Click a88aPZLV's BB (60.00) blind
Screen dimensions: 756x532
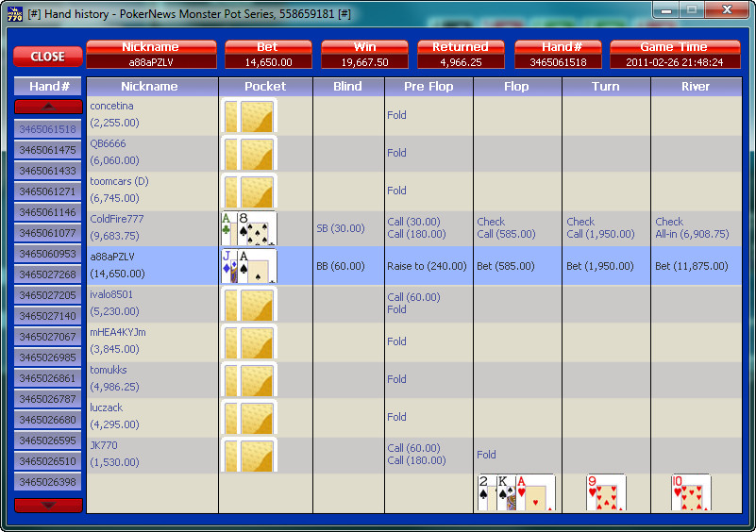(341, 266)
